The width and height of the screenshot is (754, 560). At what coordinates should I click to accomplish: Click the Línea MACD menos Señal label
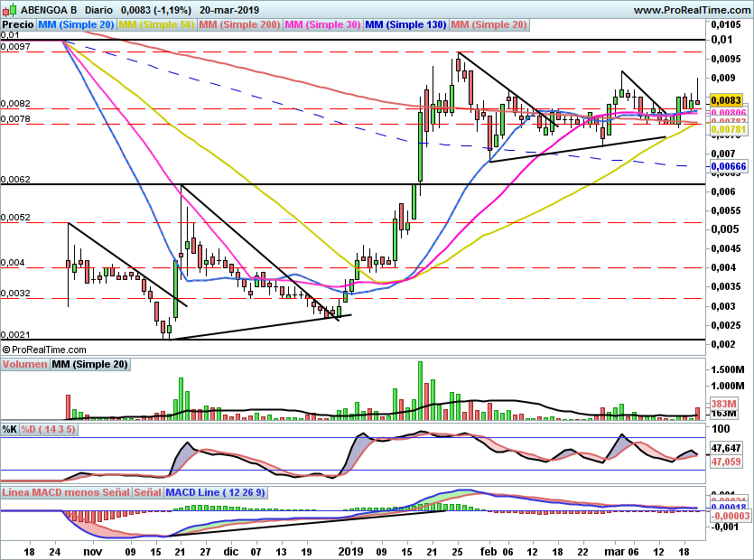[66, 492]
